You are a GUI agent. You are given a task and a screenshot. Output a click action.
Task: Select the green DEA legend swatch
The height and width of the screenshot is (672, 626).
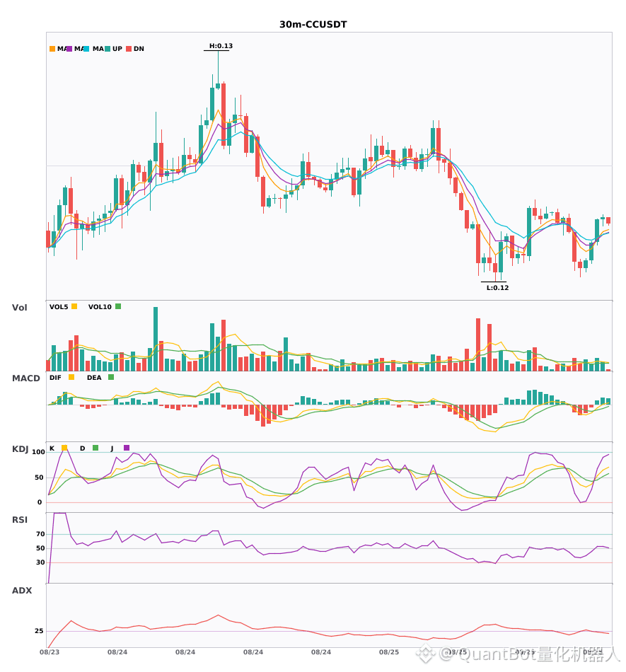click(x=111, y=377)
